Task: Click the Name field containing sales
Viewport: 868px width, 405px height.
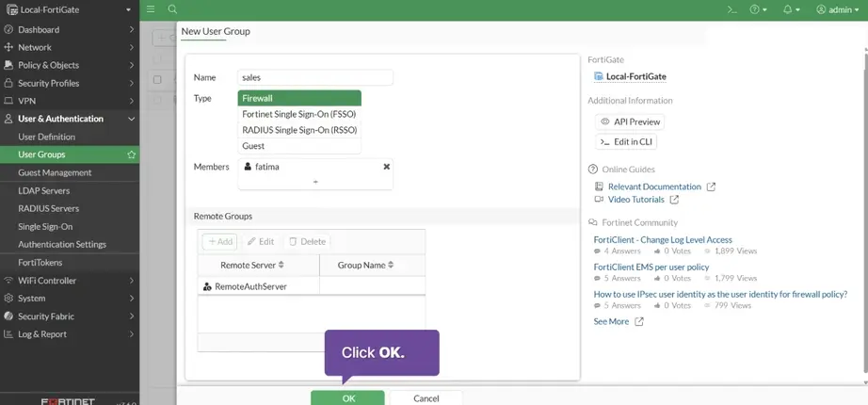Action: tap(315, 77)
